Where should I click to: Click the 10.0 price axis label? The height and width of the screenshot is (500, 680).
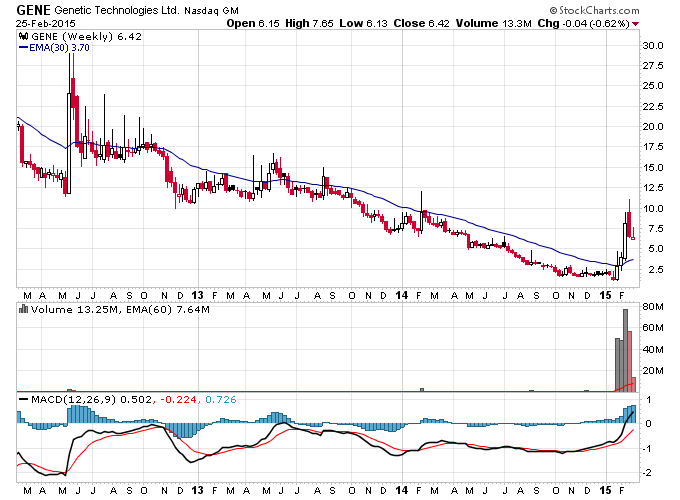(653, 209)
